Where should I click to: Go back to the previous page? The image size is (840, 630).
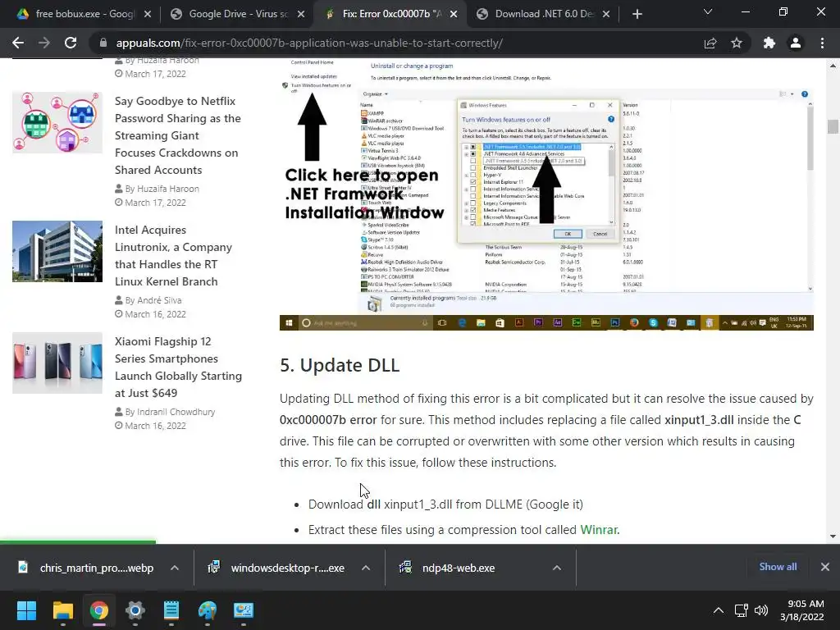(x=18, y=43)
